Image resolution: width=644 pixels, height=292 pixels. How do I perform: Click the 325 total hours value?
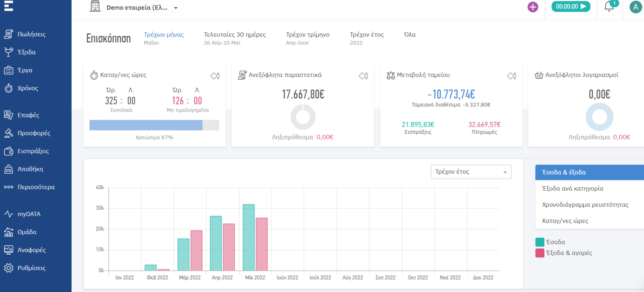tap(111, 101)
